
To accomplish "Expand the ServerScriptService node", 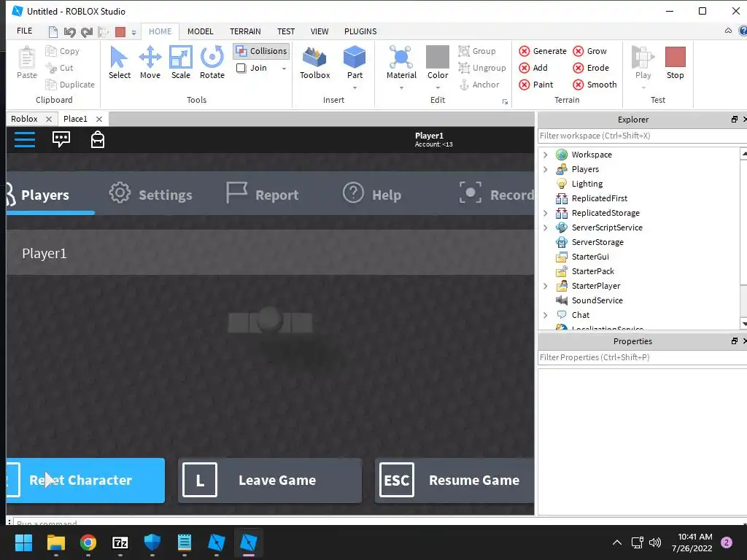I will coord(546,227).
